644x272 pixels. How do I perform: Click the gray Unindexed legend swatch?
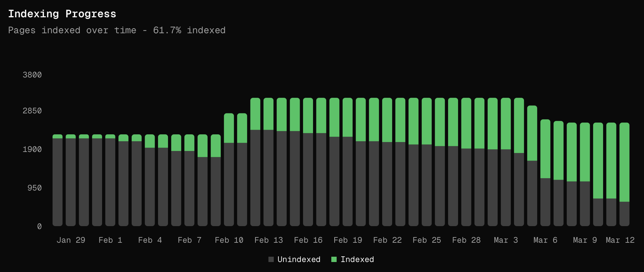click(271, 259)
